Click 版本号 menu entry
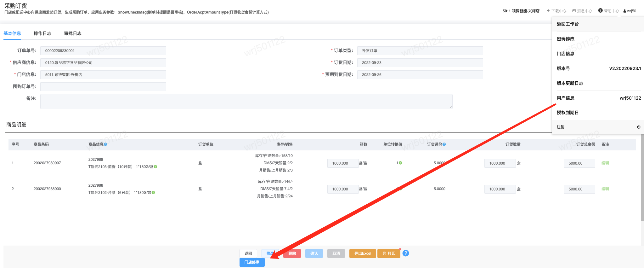 pyautogui.click(x=598, y=68)
